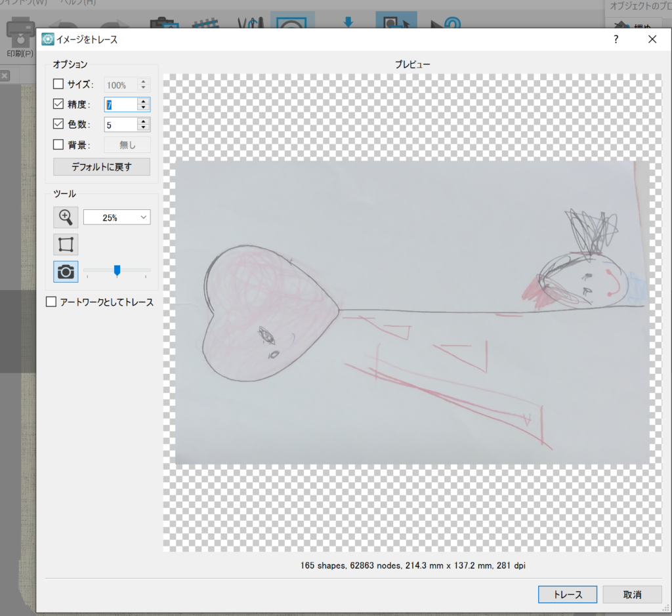Image resolution: width=672 pixels, height=616 pixels.
Task: Click the help question mark button
Action: [x=616, y=39]
